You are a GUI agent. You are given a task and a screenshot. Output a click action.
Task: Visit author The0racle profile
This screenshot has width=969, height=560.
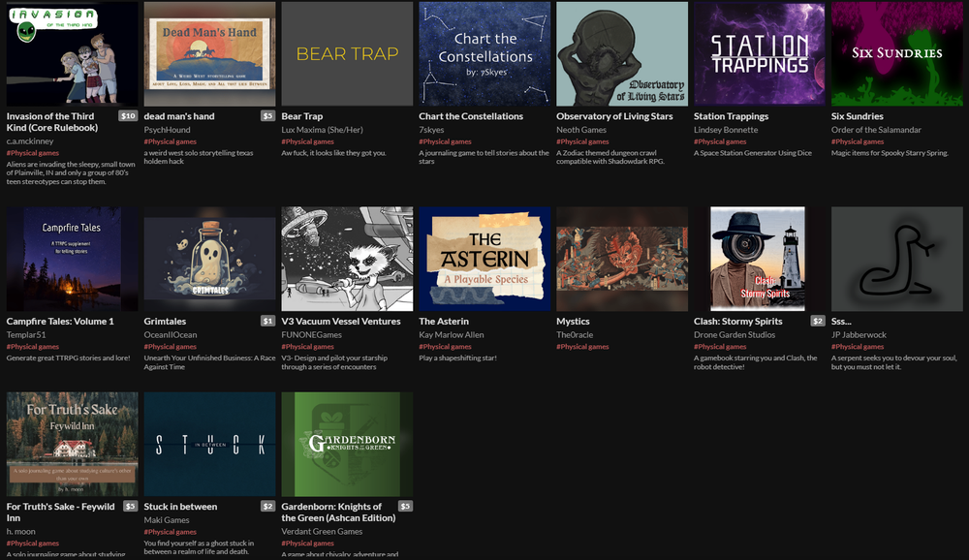click(575, 335)
